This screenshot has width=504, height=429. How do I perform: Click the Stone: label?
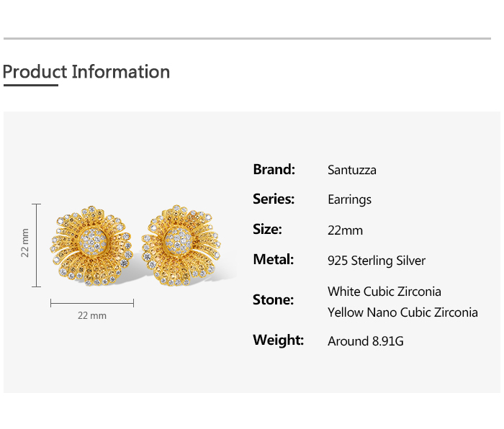pyautogui.click(x=273, y=299)
